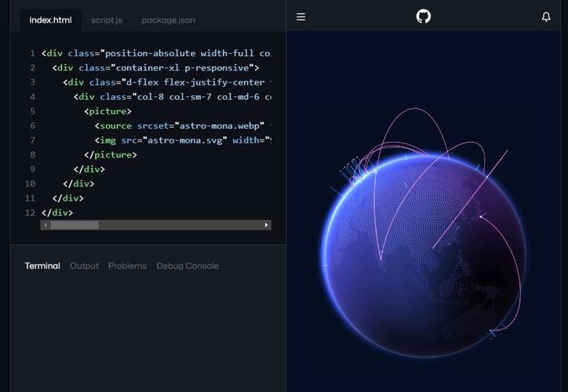Click the horizontal scrollbar track right of thumb
The width and height of the screenshot is (568, 392).
(180, 225)
